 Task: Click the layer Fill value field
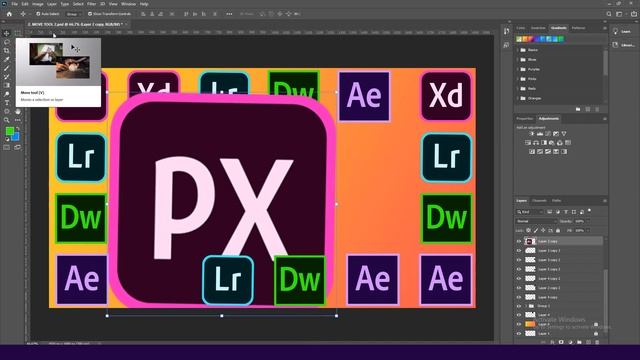pyautogui.click(x=581, y=231)
